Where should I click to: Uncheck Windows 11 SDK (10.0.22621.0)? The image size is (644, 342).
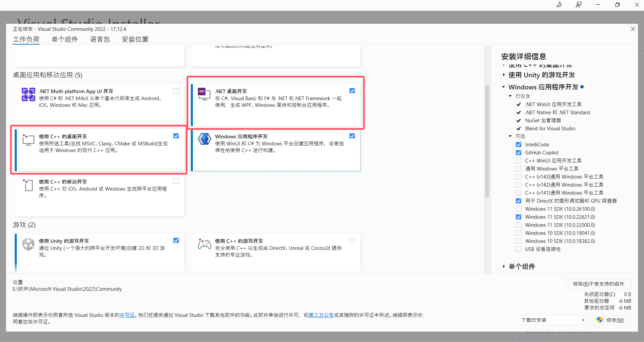tap(519, 217)
